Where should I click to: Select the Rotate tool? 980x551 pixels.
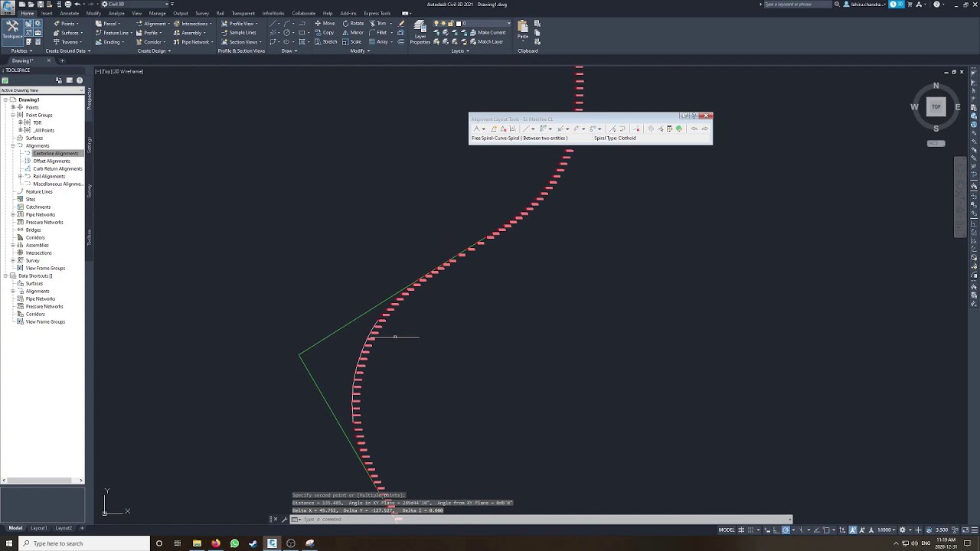click(353, 24)
